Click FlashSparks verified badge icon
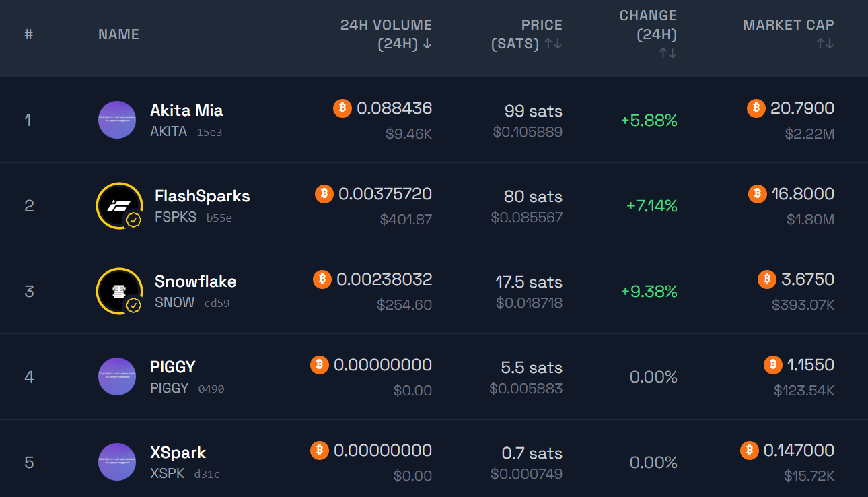Viewport: 868px width, 497px height. tap(134, 220)
